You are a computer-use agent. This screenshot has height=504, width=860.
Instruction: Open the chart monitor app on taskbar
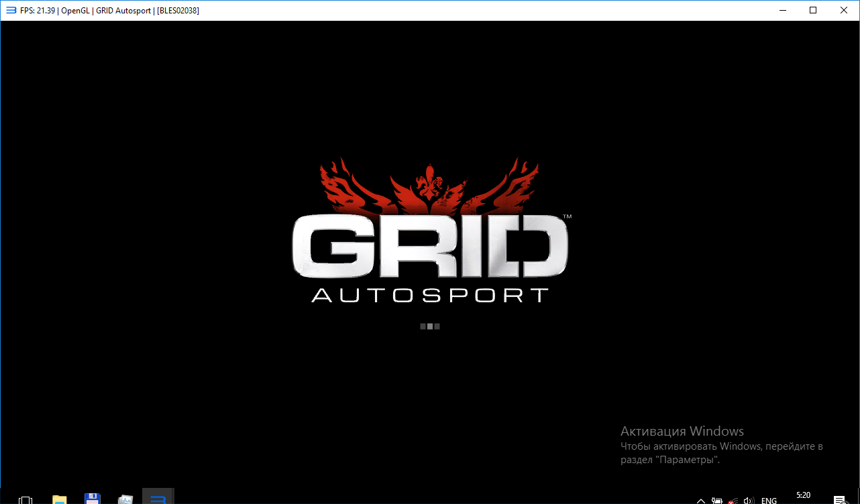[125, 499]
